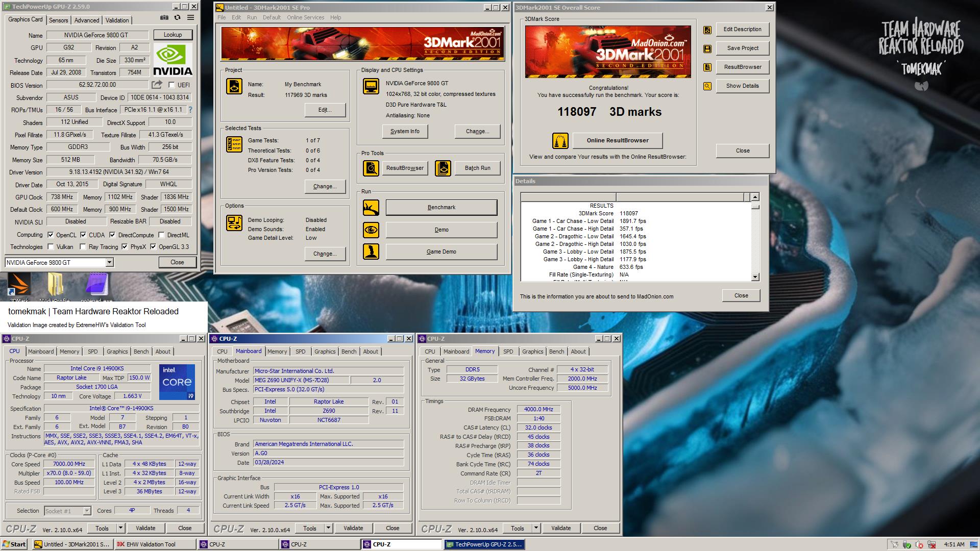Click Batch Run icon in Pro Tools
This screenshot has width=980, height=551.
click(443, 168)
